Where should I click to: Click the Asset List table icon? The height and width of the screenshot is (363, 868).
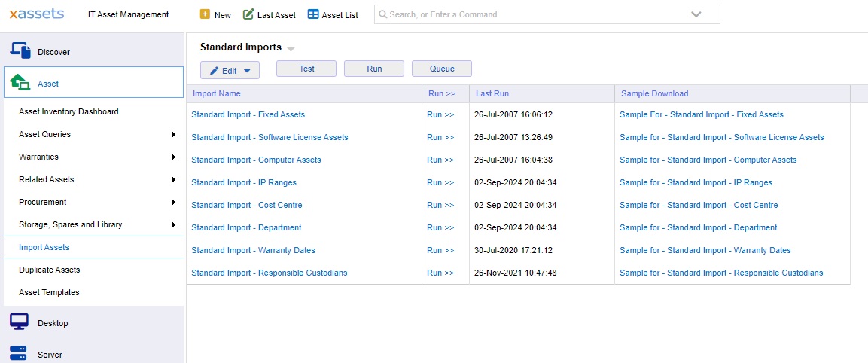[313, 14]
